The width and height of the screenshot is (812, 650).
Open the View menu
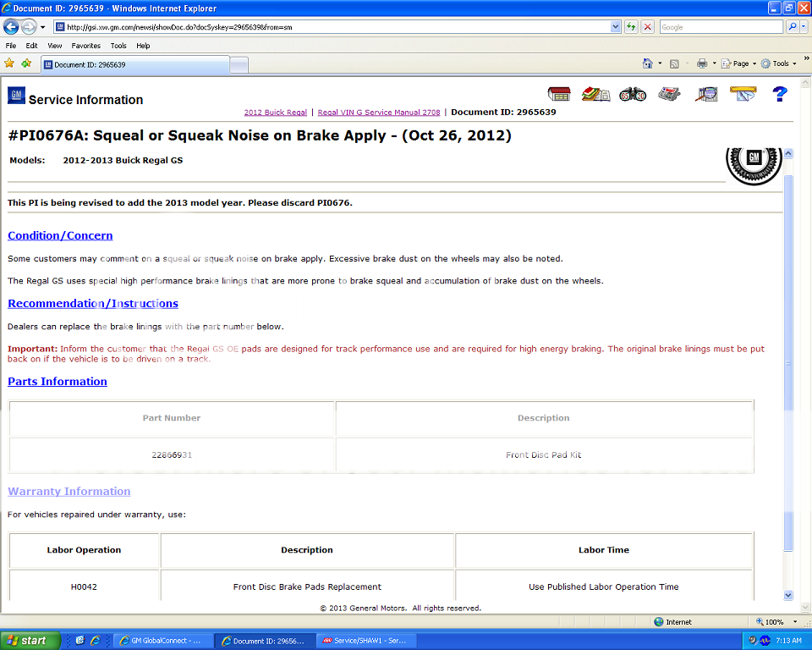55,46
